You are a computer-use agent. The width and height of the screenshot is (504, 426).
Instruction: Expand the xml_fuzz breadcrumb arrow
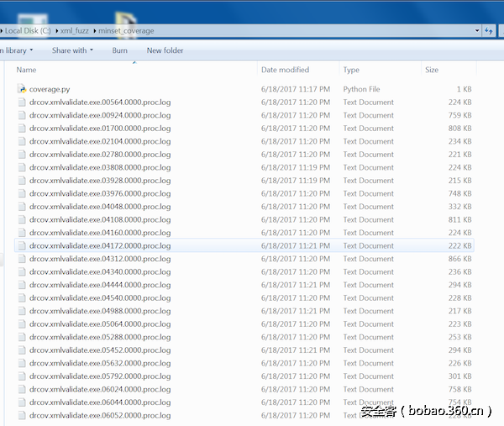click(93, 31)
